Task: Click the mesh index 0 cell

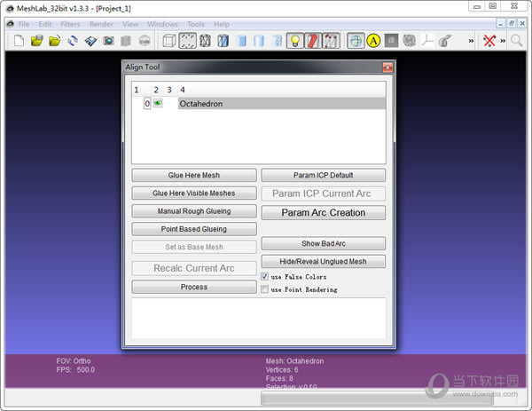Action: click(x=147, y=104)
